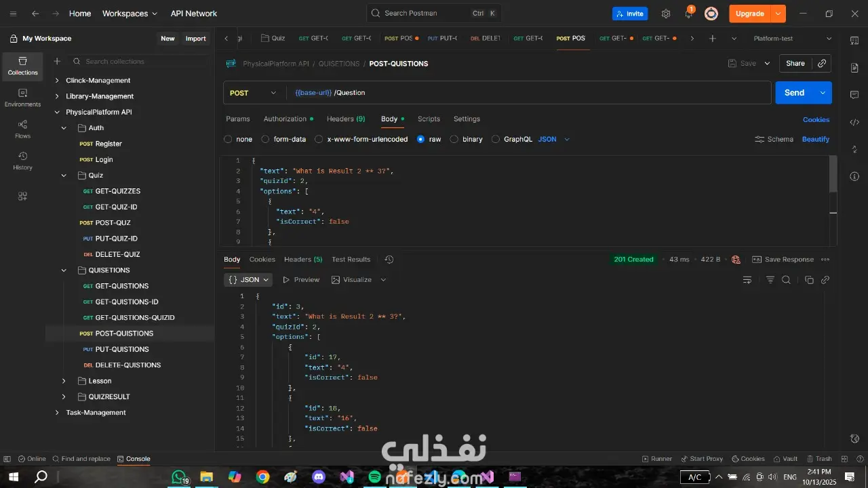
Task: Expand the Lesson folder
Action: click(x=64, y=381)
